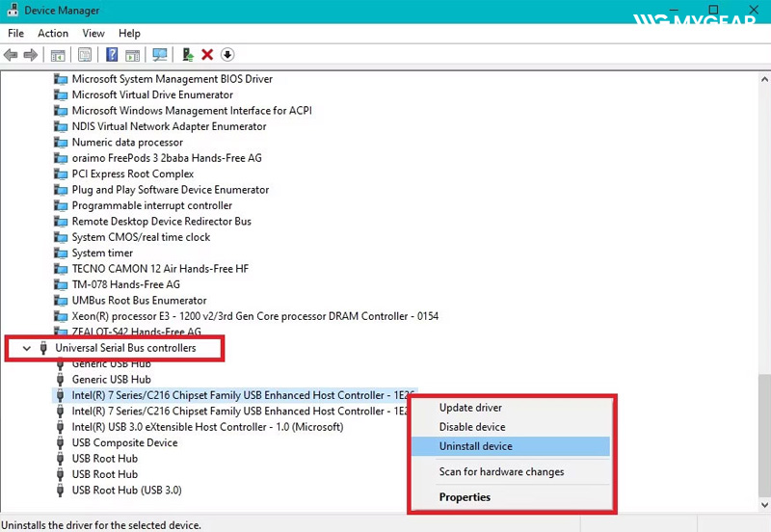Select Microsoft Windows Management Interface for ACPI
Screen dimensions: 771x532
point(192,111)
